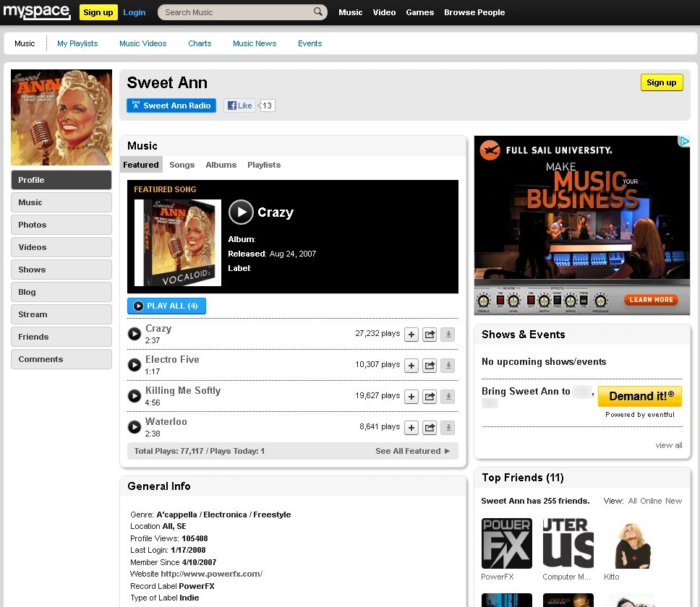
Task: Click the featured song album cover
Action: 178,243
